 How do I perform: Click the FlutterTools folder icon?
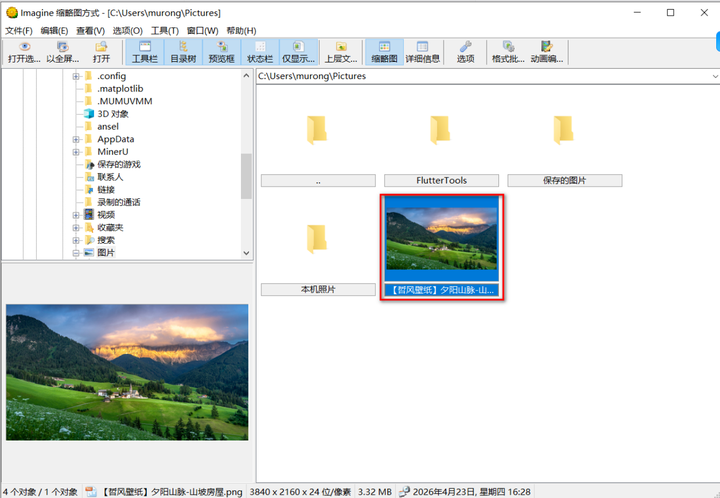(440, 130)
